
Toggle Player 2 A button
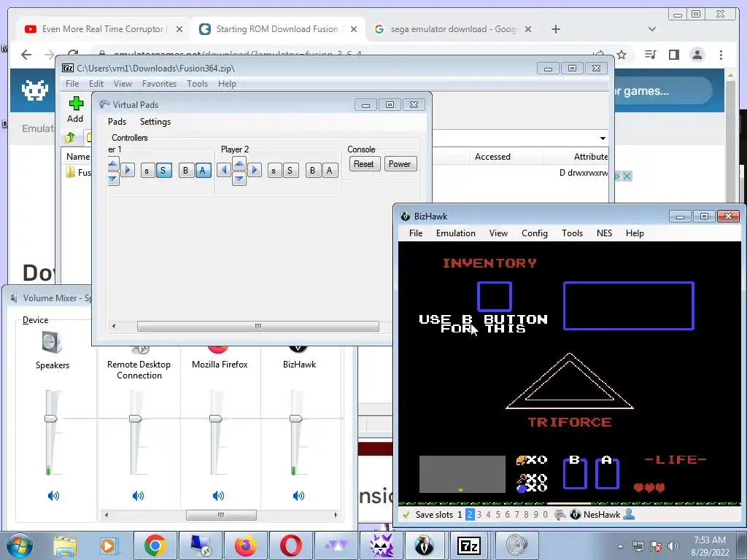click(329, 171)
